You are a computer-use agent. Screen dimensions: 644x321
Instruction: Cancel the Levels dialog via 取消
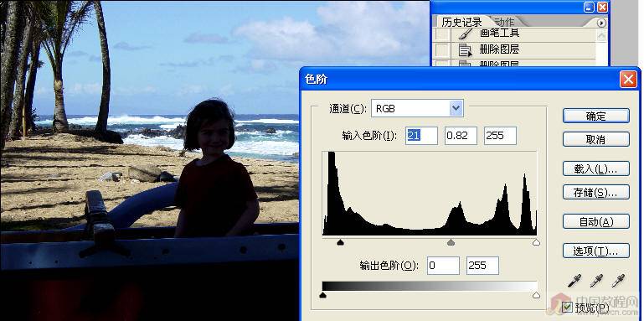pos(595,139)
